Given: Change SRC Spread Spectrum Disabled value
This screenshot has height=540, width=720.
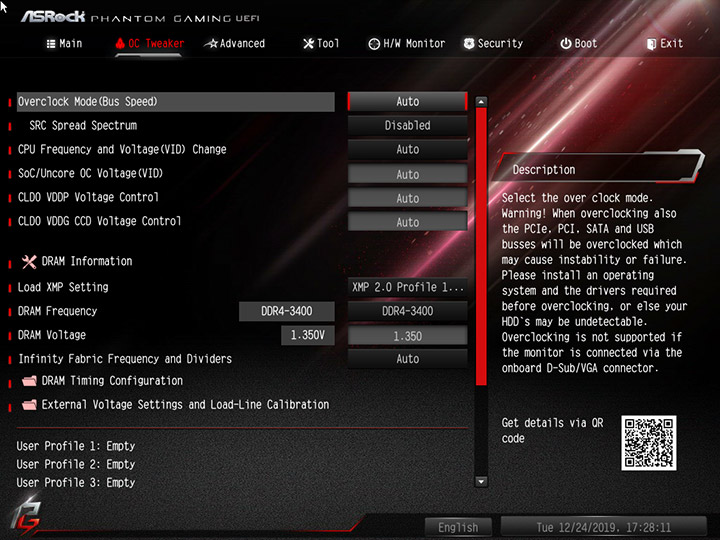Looking at the screenshot, I should (407, 125).
